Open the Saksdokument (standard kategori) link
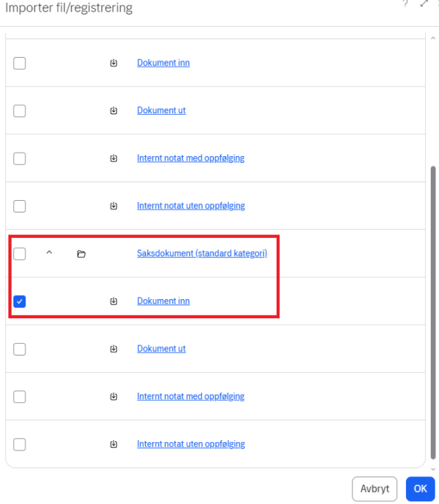 pyautogui.click(x=202, y=254)
